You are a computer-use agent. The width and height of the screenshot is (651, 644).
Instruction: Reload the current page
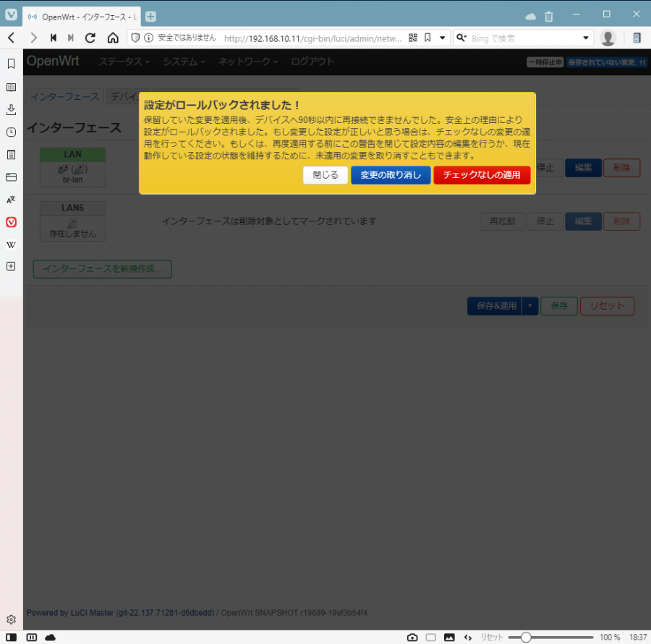coord(90,38)
